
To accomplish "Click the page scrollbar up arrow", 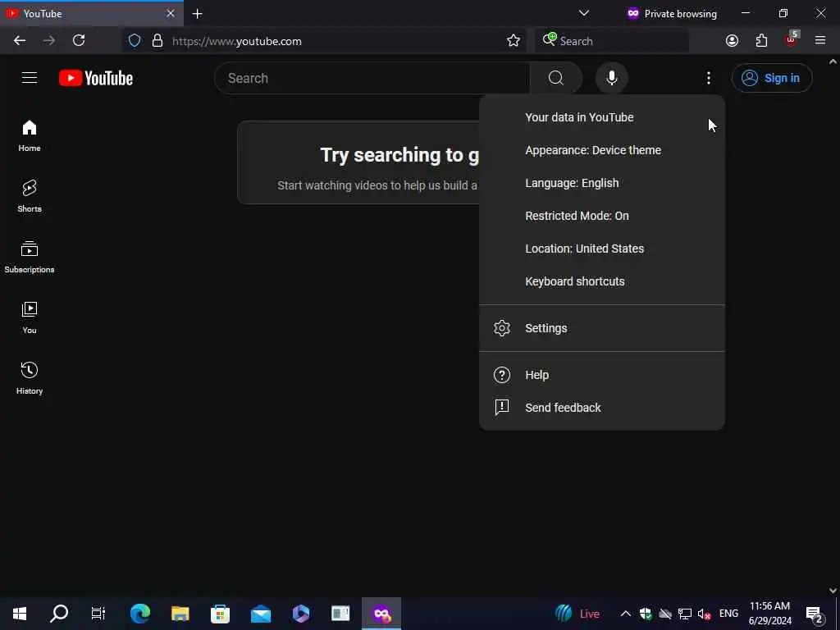I will tap(833, 62).
